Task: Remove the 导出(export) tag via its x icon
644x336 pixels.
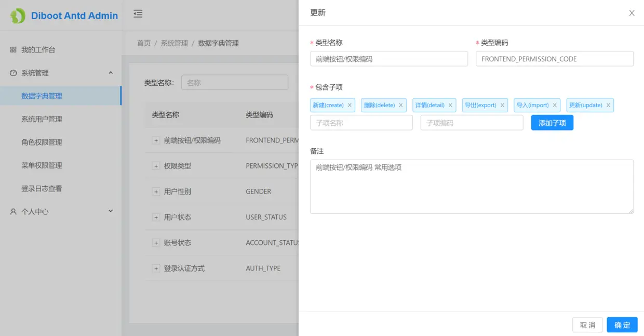Action: 502,105
